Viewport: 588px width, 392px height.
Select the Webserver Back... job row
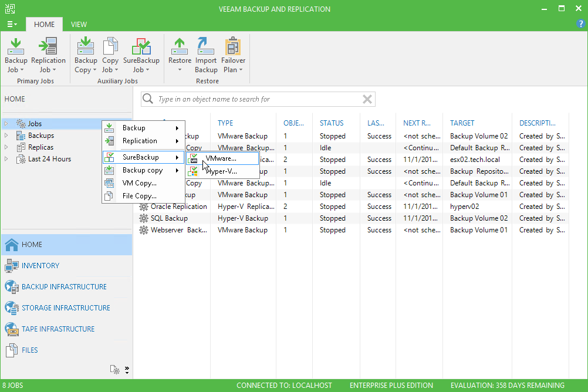point(352,230)
